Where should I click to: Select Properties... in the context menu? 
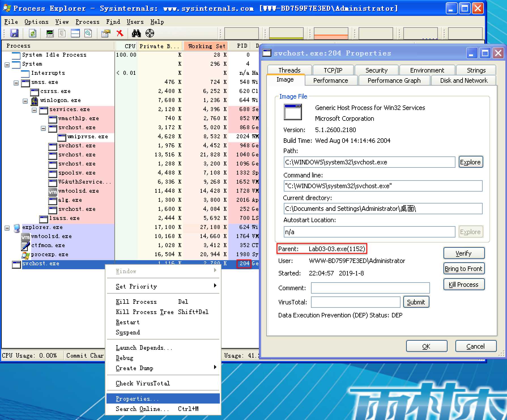[163, 398]
